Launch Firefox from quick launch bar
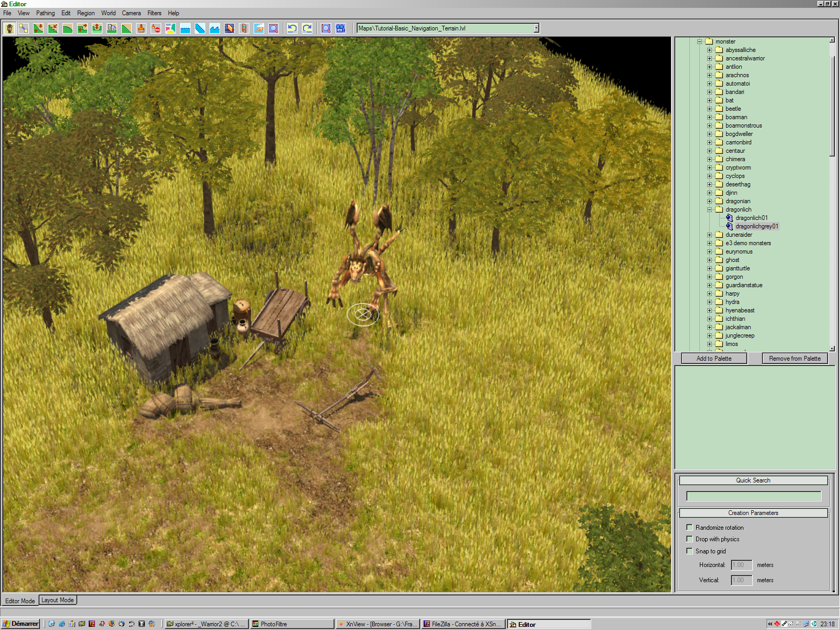 (112, 624)
